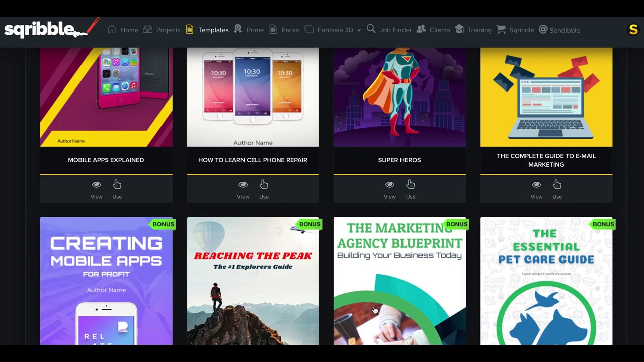Select Creating Mobile Apps For Profit cover

106,281
